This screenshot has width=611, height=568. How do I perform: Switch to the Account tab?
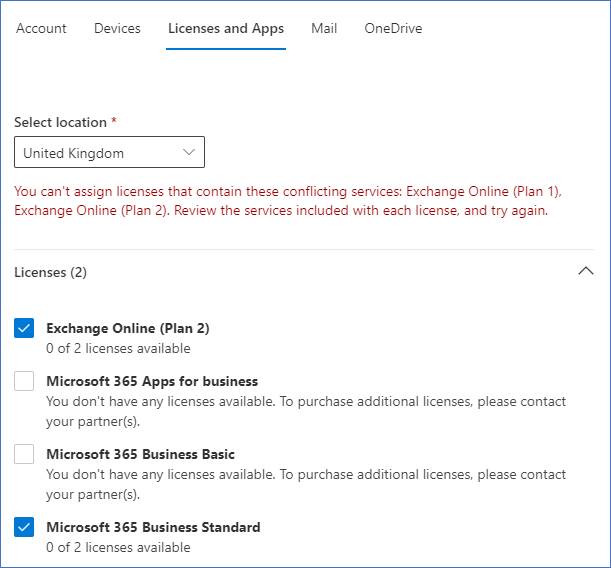(x=41, y=28)
